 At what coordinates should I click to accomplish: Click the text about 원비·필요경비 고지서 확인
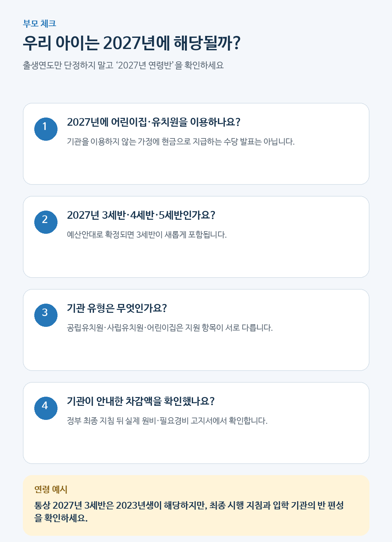(167, 421)
